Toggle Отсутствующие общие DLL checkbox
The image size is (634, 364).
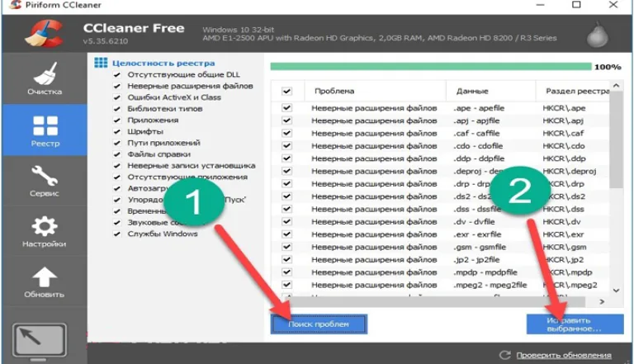[117, 75]
